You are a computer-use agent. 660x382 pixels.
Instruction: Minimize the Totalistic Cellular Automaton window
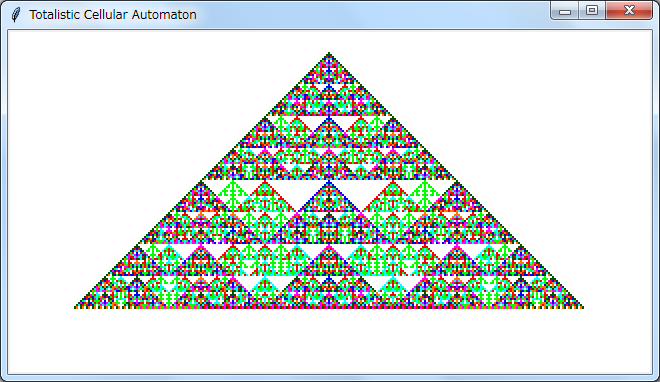(565, 11)
